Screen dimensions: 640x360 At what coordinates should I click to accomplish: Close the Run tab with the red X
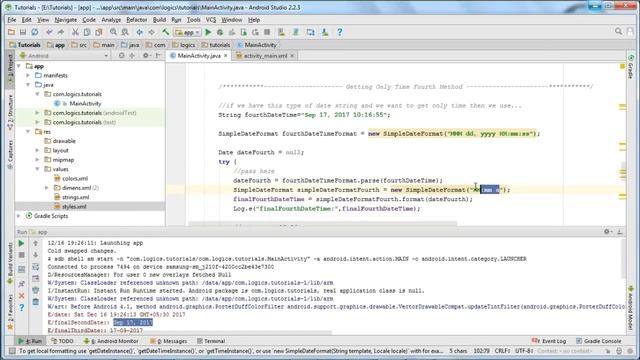click(22, 296)
